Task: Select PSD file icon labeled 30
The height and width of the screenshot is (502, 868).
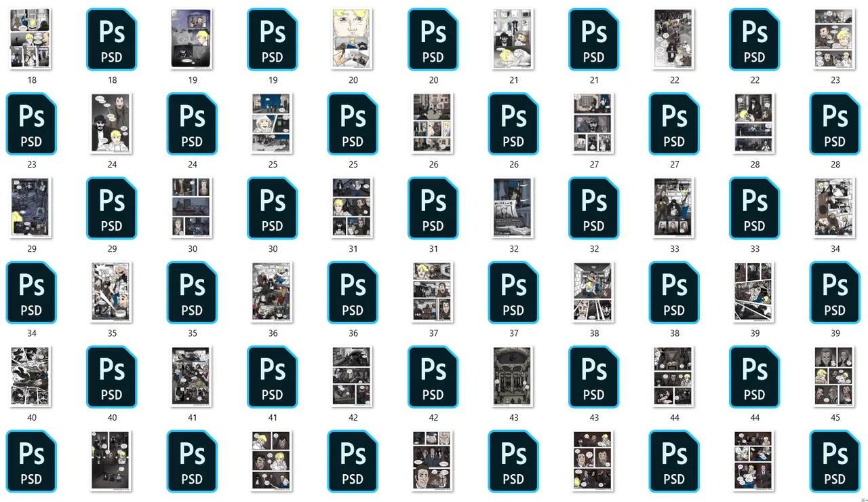Action: [273, 208]
